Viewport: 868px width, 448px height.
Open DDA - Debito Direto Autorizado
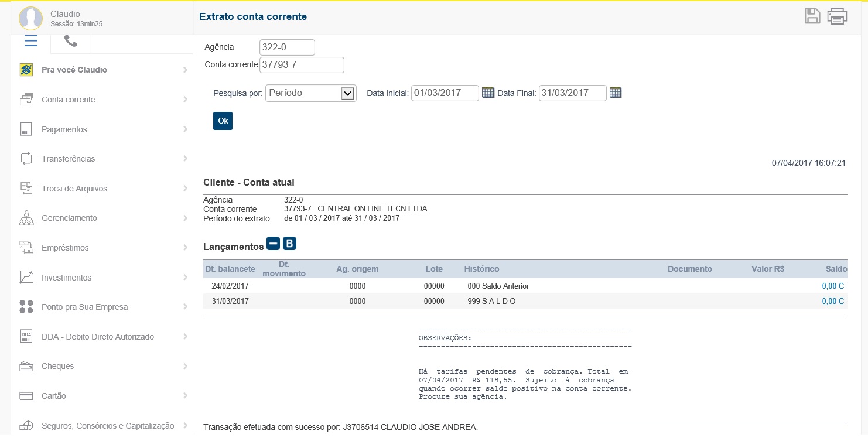[x=98, y=337]
